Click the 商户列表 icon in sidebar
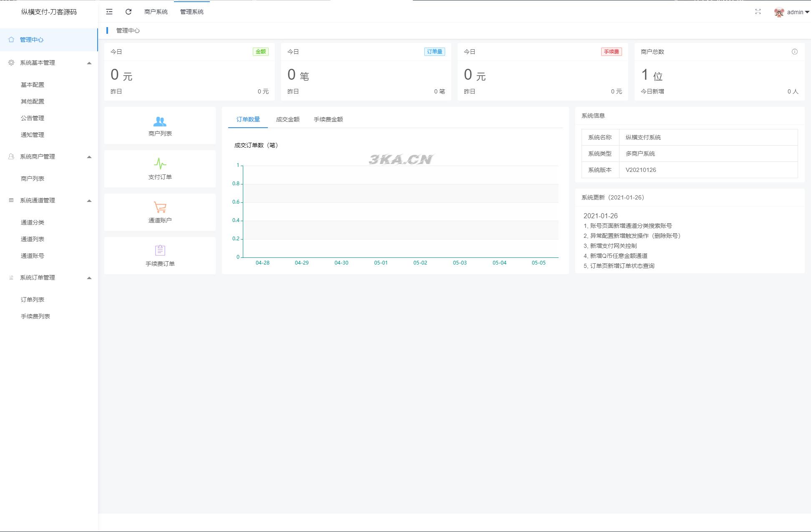Image resolution: width=811 pixels, height=532 pixels. (33, 178)
